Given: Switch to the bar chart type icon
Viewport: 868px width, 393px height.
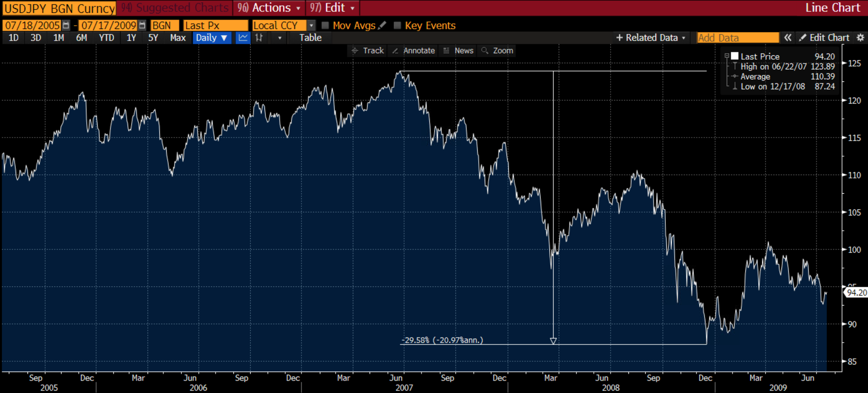Looking at the screenshot, I should 259,38.
